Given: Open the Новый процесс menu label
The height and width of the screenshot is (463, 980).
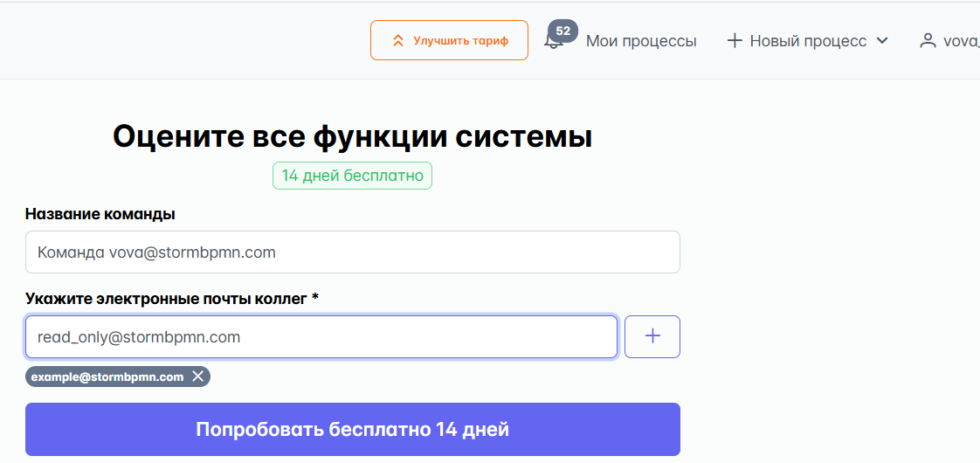Looking at the screenshot, I should point(808,41).
